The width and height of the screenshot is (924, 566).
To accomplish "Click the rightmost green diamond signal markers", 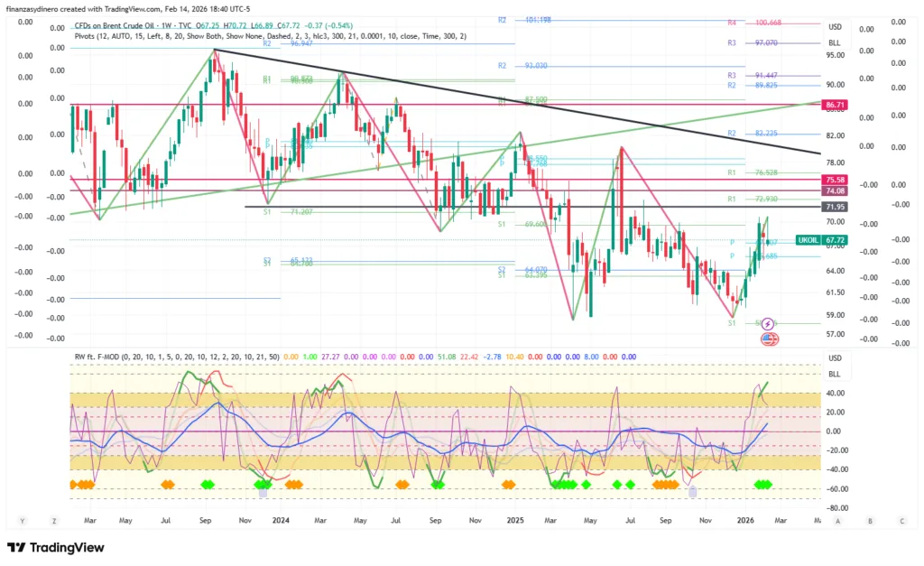I will click(x=763, y=485).
